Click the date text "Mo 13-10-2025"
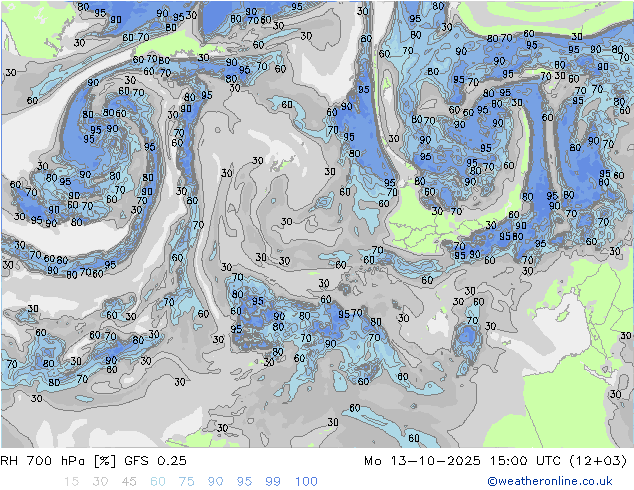This screenshot has height=490, width=634. click(x=422, y=461)
